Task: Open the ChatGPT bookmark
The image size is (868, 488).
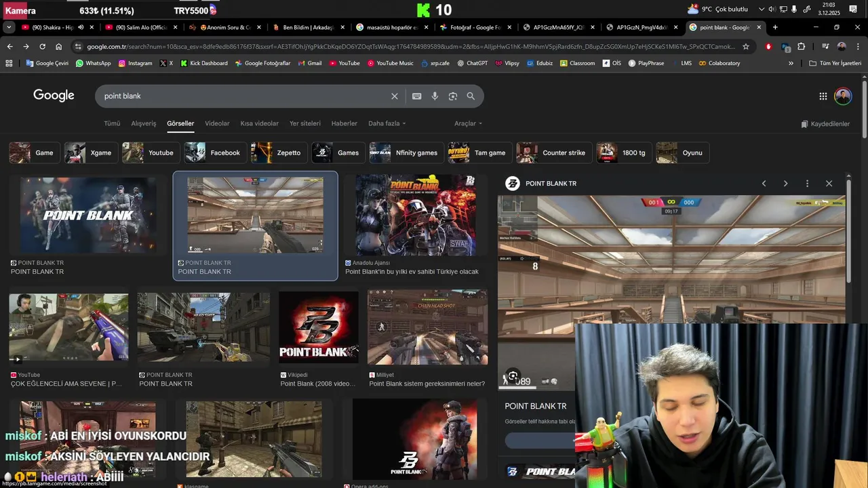Action: pyautogui.click(x=473, y=63)
